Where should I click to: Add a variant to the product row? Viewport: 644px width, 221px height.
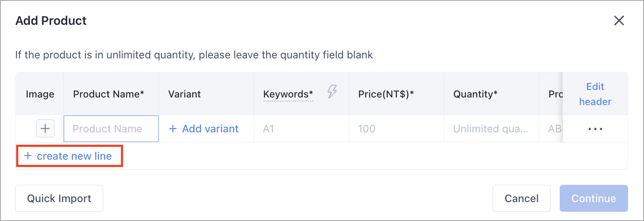(x=204, y=129)
